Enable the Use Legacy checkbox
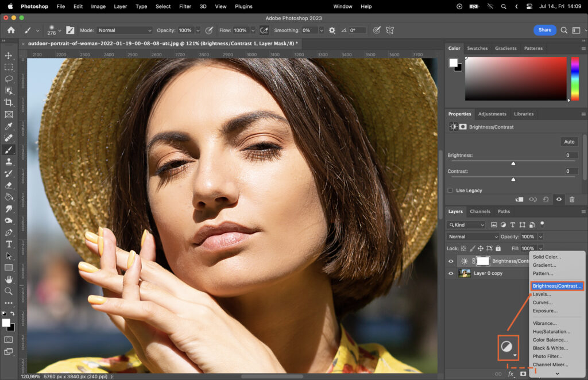 450,190
